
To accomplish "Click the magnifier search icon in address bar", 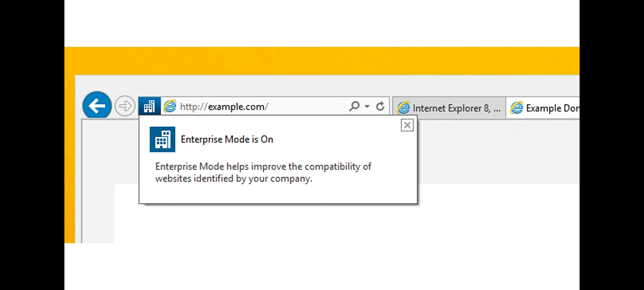I will click(354, 106).
